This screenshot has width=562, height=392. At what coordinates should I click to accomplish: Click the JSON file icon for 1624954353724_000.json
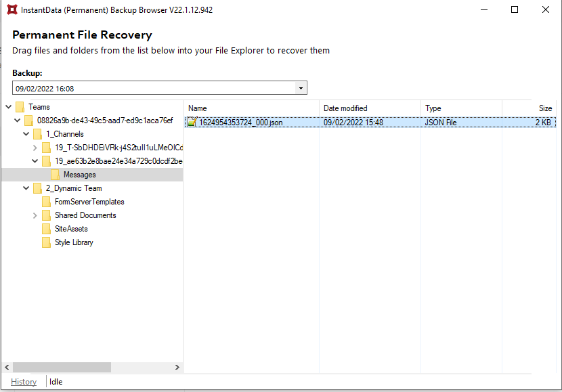tap(192, 122)
